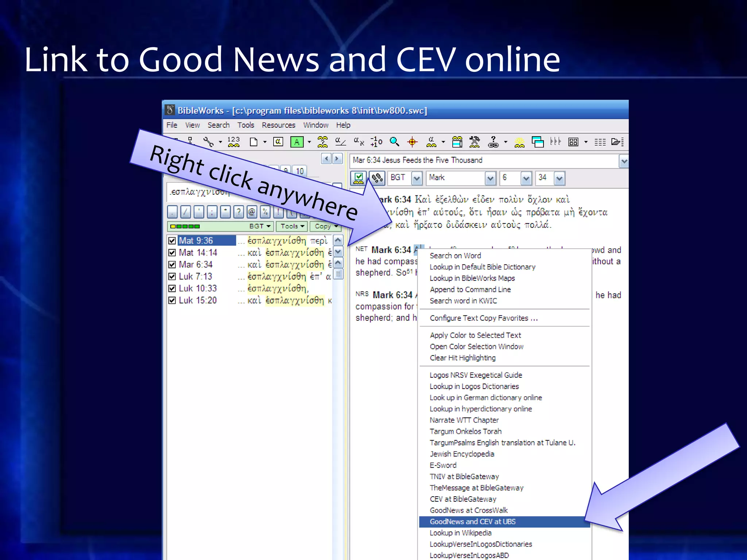Click the question mark chain link icon

tap(493, 142)
